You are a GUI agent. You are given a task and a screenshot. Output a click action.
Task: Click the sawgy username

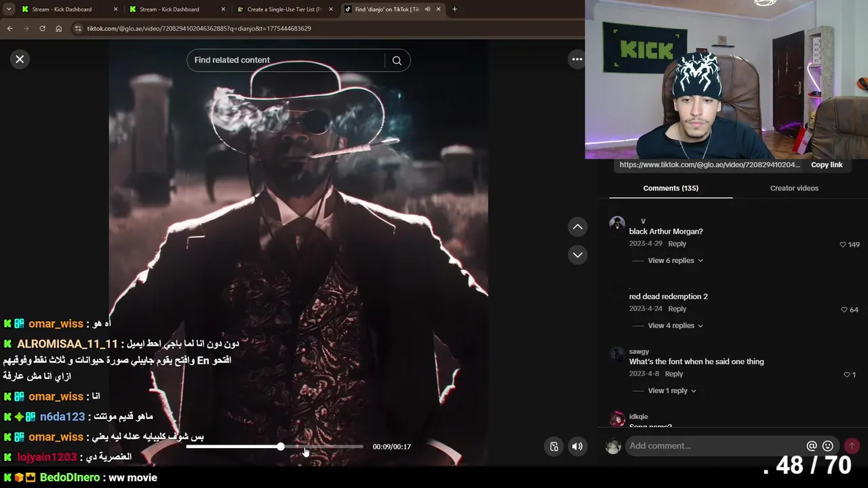coord(639,351)
